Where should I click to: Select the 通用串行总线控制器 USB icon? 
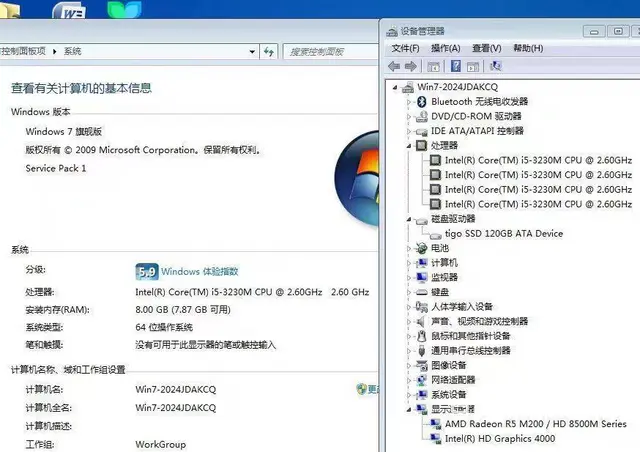point(422,351)
